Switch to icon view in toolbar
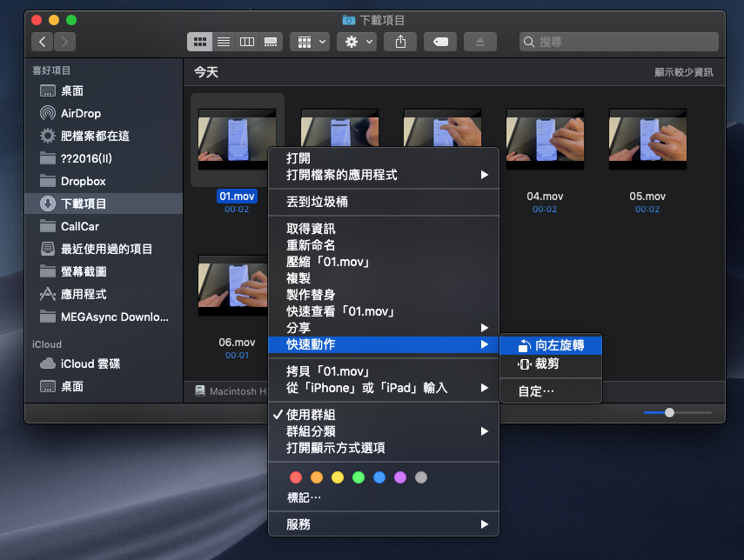This screenshot has height=560, width=744. point(200,42)
